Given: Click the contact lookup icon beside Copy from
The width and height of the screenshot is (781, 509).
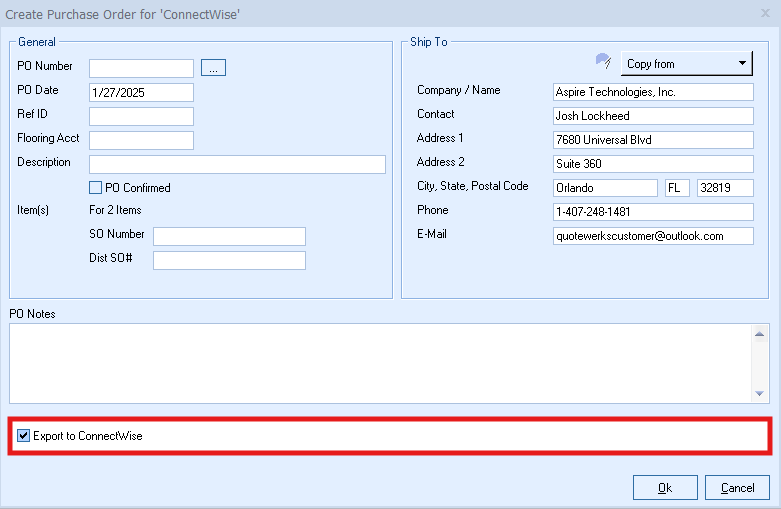Looking at the screenshot, I should pyautogui.click(x=603, y=61).
